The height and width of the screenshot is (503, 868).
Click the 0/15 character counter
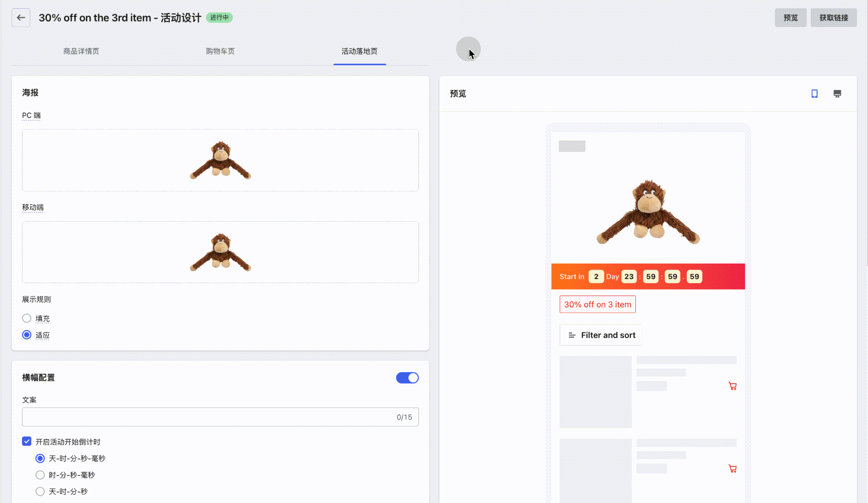[404, 417]
